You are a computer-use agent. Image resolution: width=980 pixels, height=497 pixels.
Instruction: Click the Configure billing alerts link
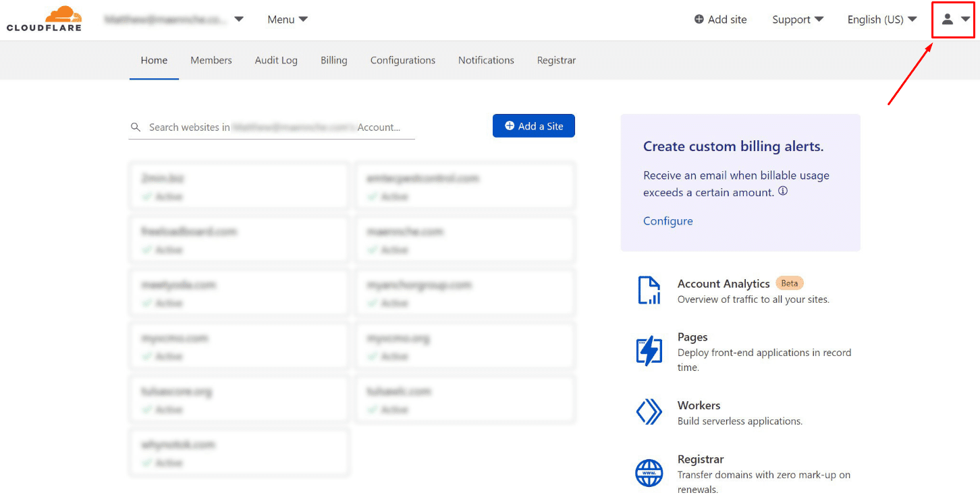[x=668, y=221]
